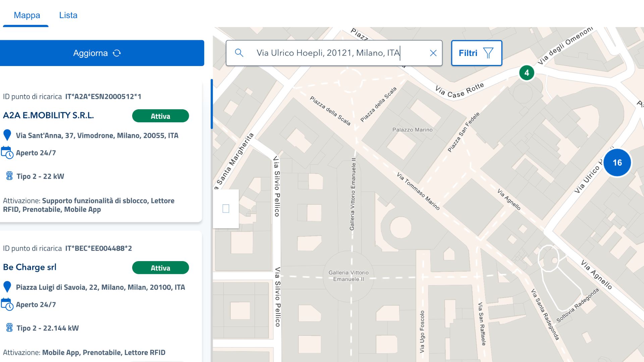Click the search magnifier icon
The image size is (644, 362).
(x=239, y=53)
